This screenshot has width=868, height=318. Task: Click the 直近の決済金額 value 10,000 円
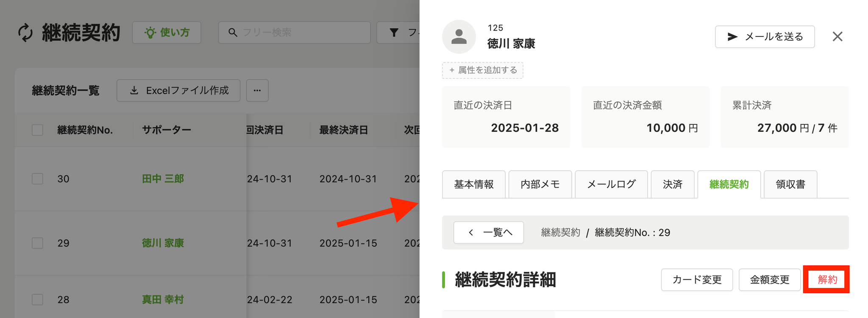[x=672, y=128]
